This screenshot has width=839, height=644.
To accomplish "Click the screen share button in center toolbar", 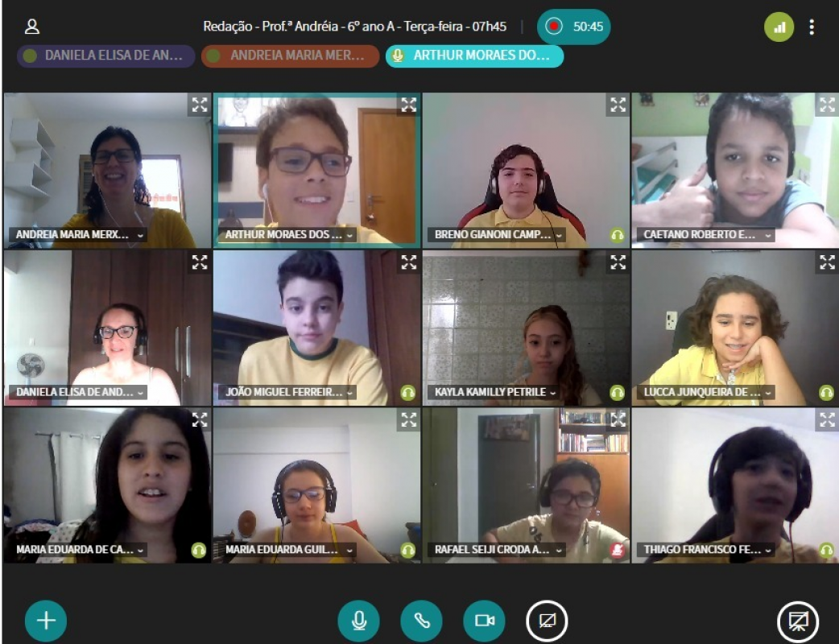I will click(x=547, y=621).
